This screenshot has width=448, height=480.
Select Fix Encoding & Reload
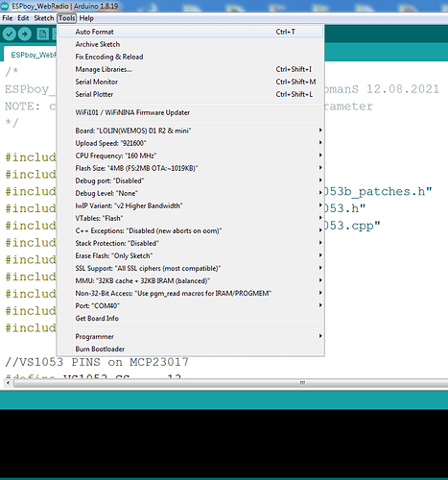point(191,57)
